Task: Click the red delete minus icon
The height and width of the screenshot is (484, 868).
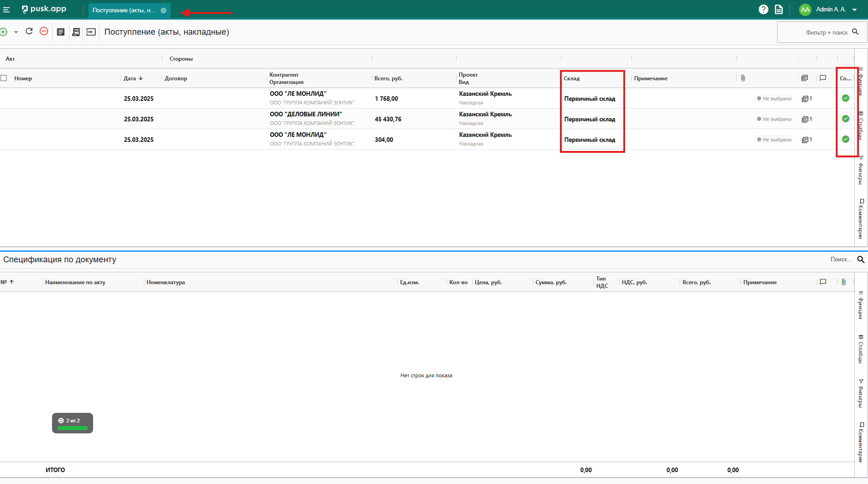Action: tap(44, 31)
